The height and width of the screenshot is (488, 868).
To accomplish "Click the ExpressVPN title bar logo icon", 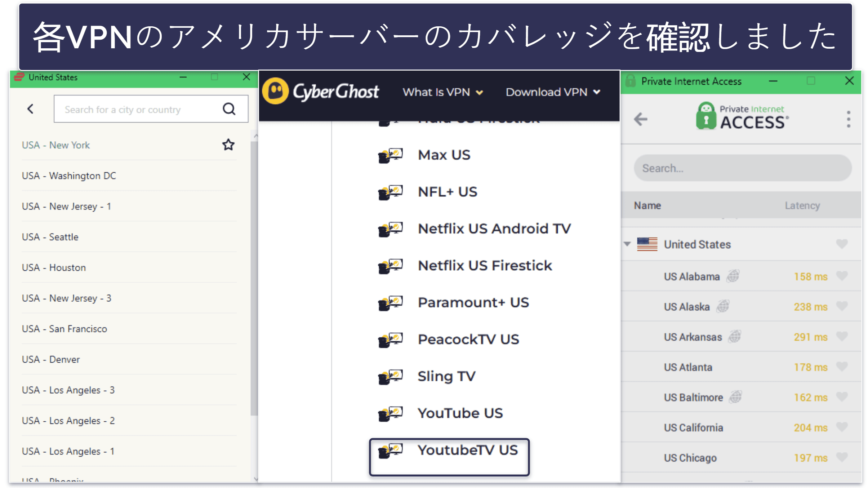I will 19,77.
